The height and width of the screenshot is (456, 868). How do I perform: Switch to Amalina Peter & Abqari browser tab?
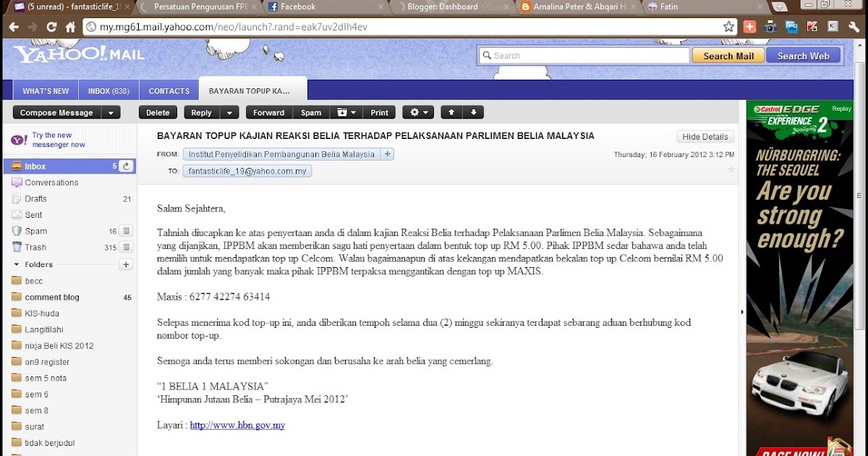(x=579, y=7)
